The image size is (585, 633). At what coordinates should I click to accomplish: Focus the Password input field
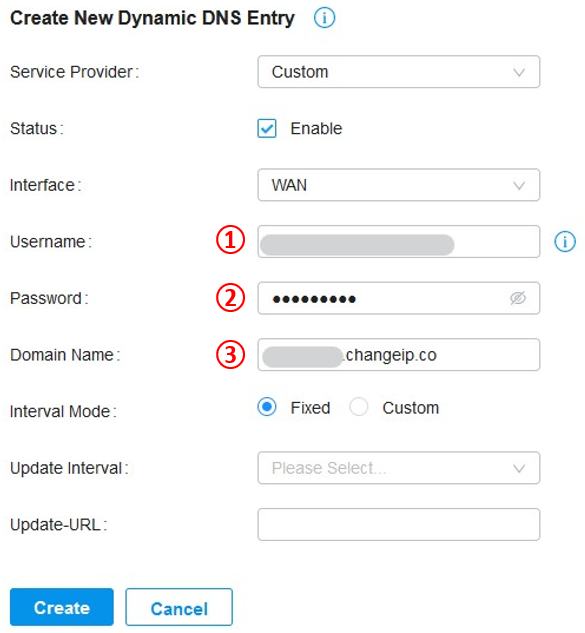coord(398,298)
